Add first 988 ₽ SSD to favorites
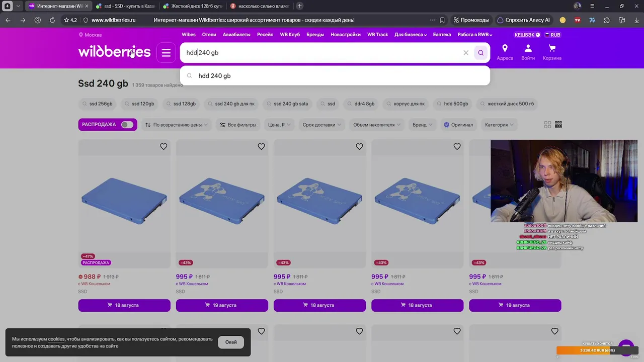 [164, 146]
